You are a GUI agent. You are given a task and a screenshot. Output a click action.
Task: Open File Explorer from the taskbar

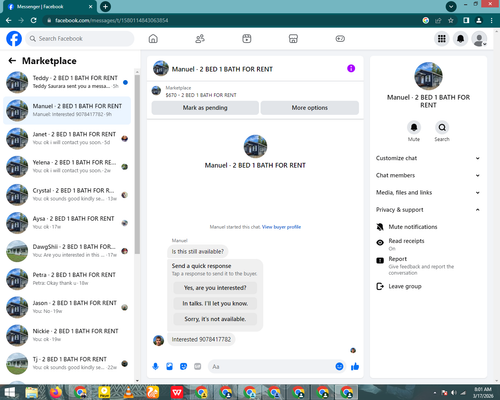click(x=32, y=392)
